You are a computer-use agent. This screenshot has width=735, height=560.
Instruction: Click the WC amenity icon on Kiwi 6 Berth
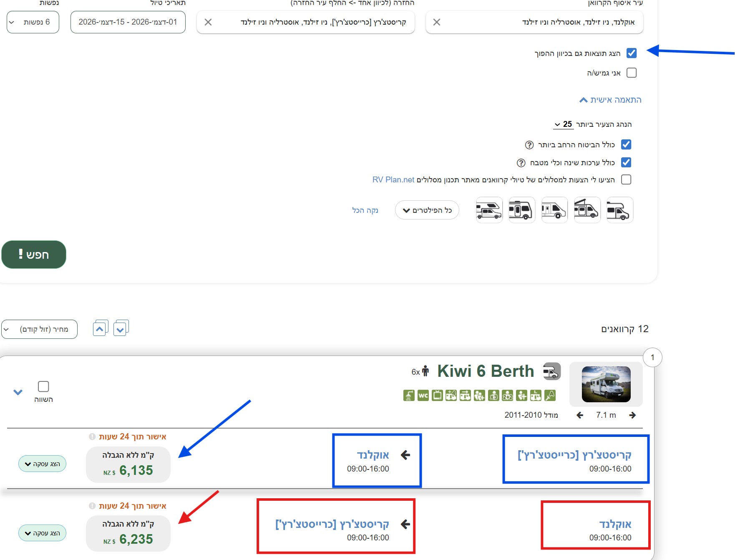[423, 395]
